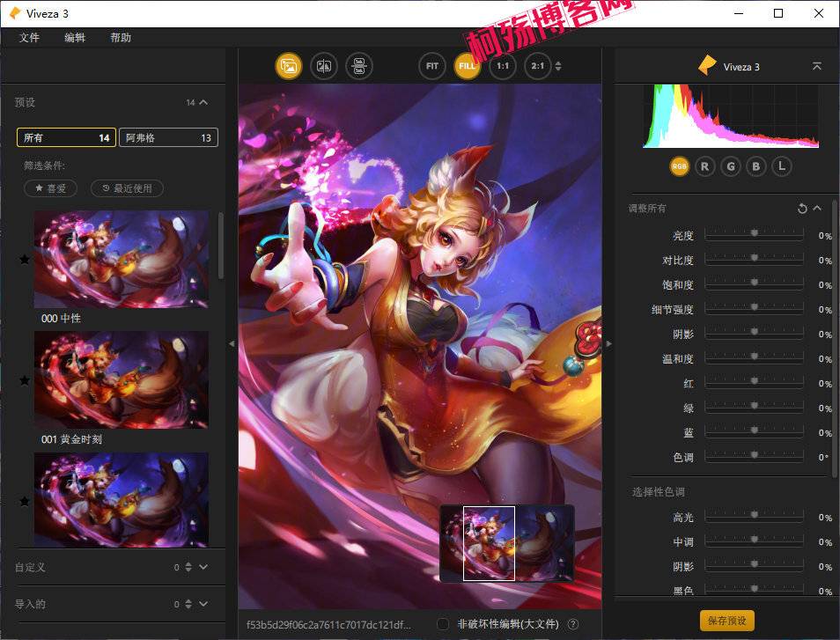Apply the third preset thumbnail
This screenshot has height=640, width=840.
point(122,500)
